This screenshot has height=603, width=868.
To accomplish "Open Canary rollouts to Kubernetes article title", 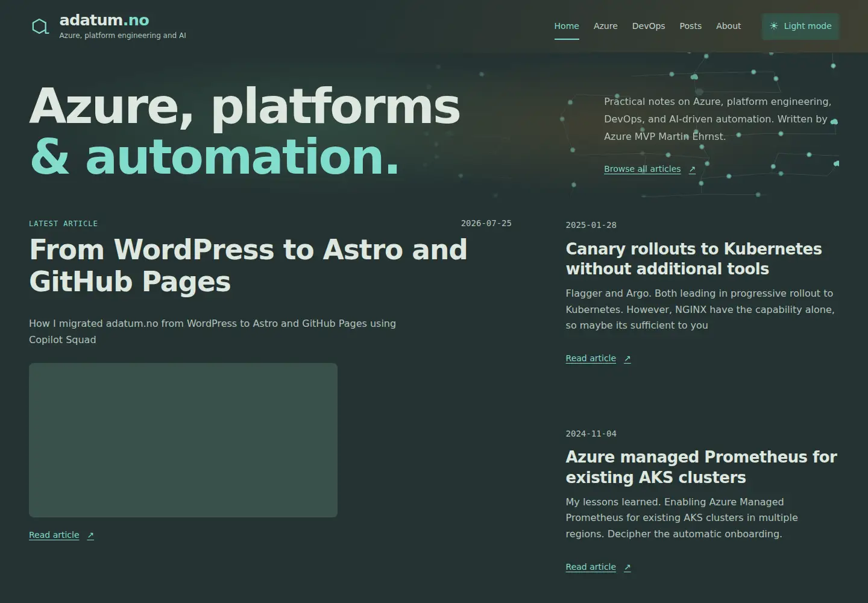I will click(694, 259).
